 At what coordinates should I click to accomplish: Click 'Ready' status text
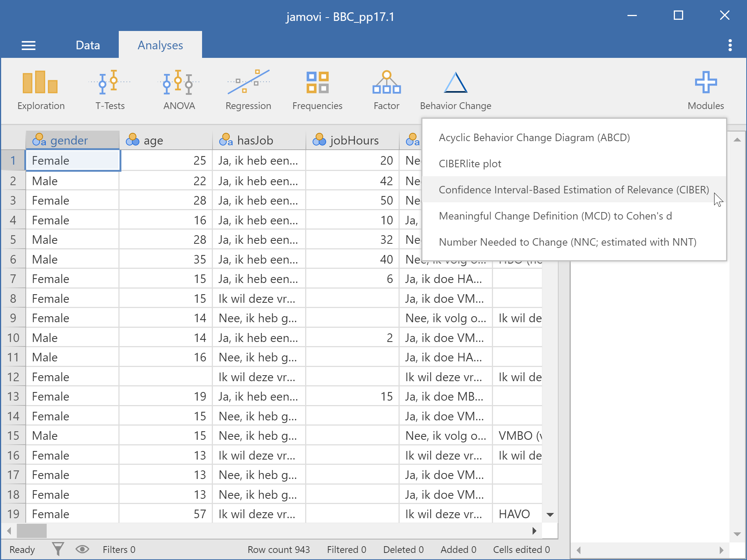coord(22,550)
